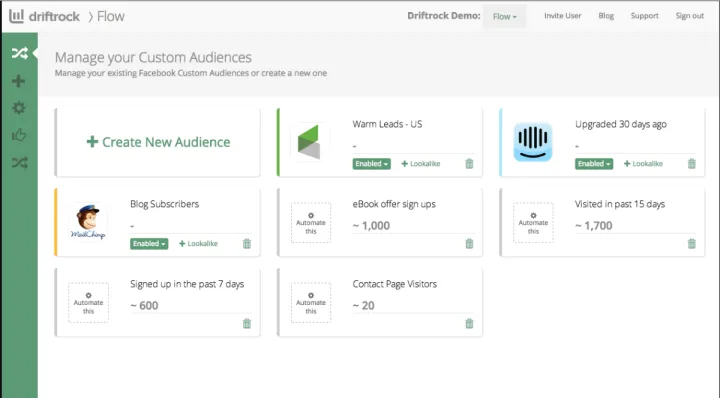The width and height of the screenshot is (720, 398).
Task: Expand the Enabled dropdown on Blog Subscribers
Action: tap(149, 244)
